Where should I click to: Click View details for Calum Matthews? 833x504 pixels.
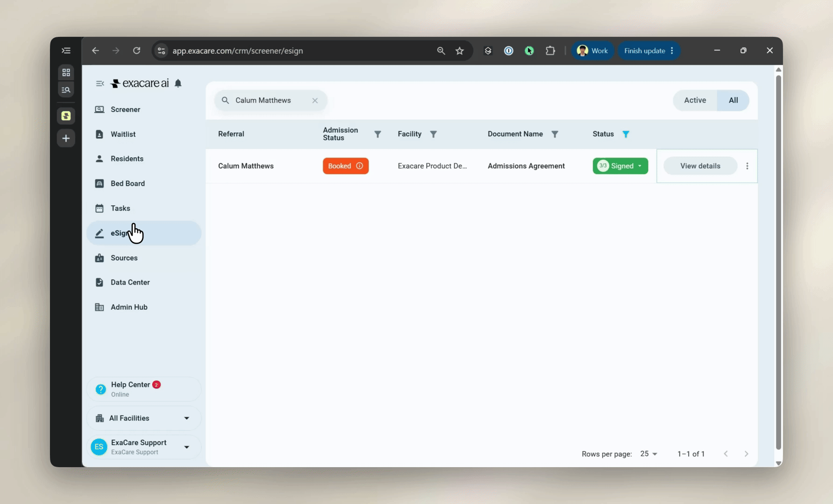[x=700, y=166]
